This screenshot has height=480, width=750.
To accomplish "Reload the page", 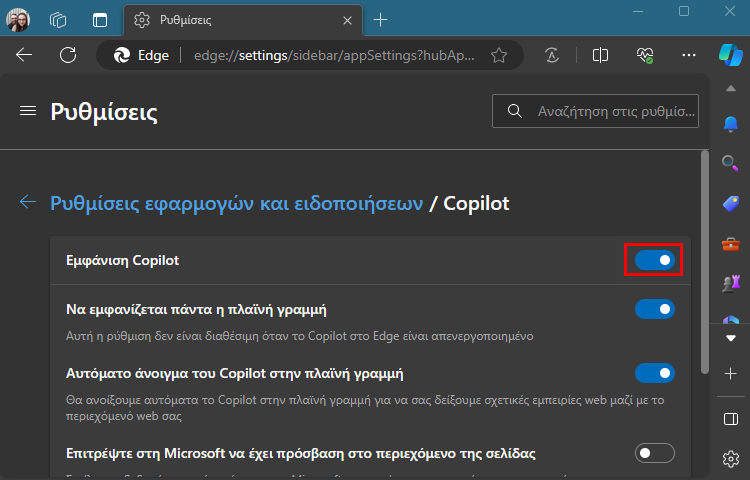I will (x=68, y=55).
